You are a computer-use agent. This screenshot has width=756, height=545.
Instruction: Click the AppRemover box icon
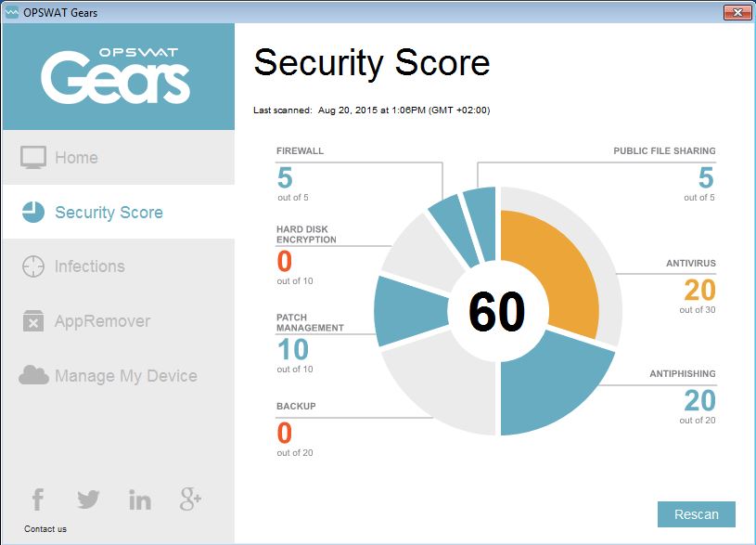33,321
